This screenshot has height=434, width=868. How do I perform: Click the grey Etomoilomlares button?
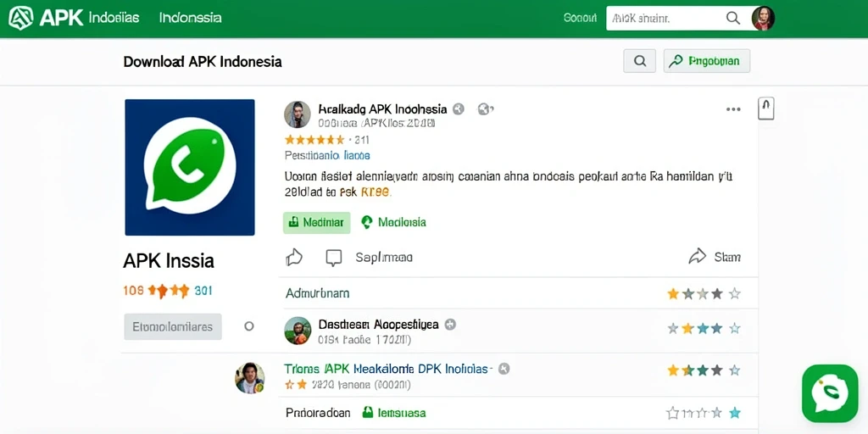tap(173, 326)
